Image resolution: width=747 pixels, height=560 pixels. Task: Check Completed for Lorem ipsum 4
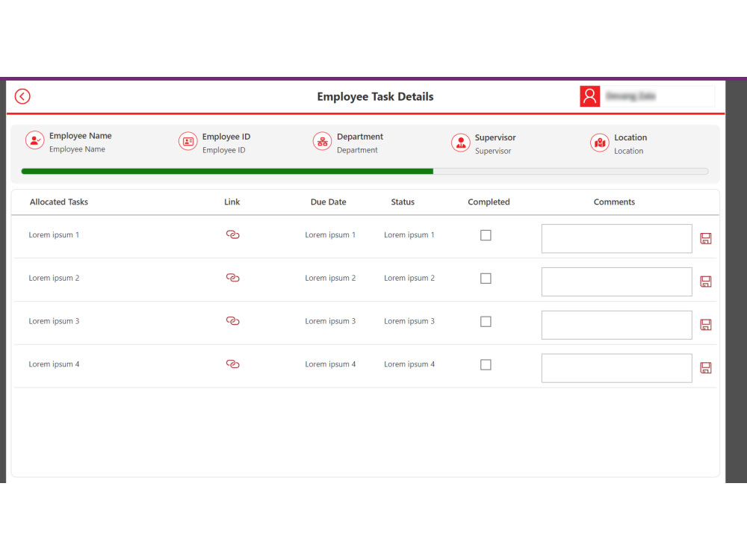pos(486,365)
